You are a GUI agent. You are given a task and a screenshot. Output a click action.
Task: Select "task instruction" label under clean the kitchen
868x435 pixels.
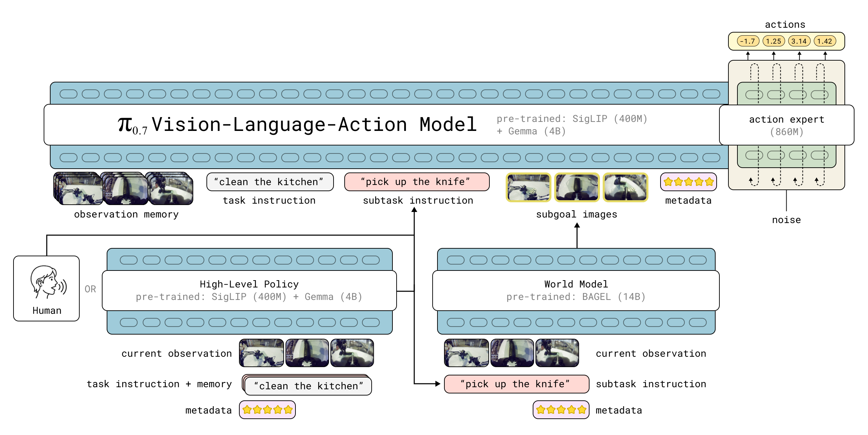point(269,201)
